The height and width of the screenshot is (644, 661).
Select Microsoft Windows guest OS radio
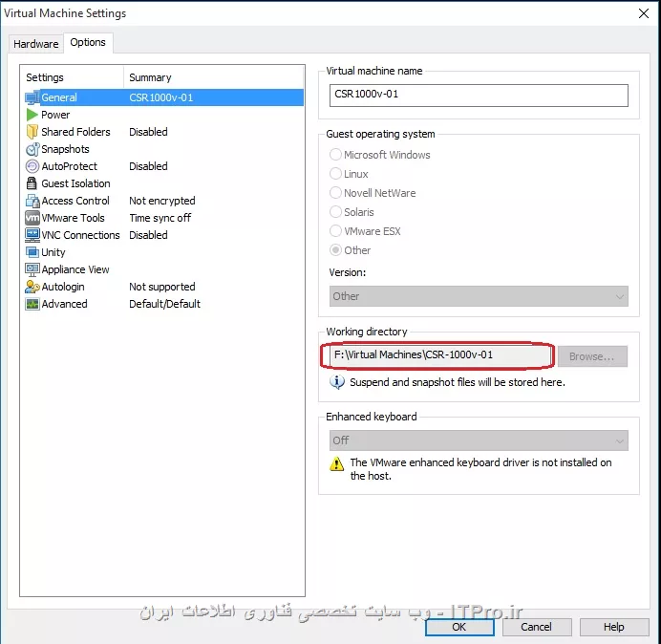tap(335, 155)
